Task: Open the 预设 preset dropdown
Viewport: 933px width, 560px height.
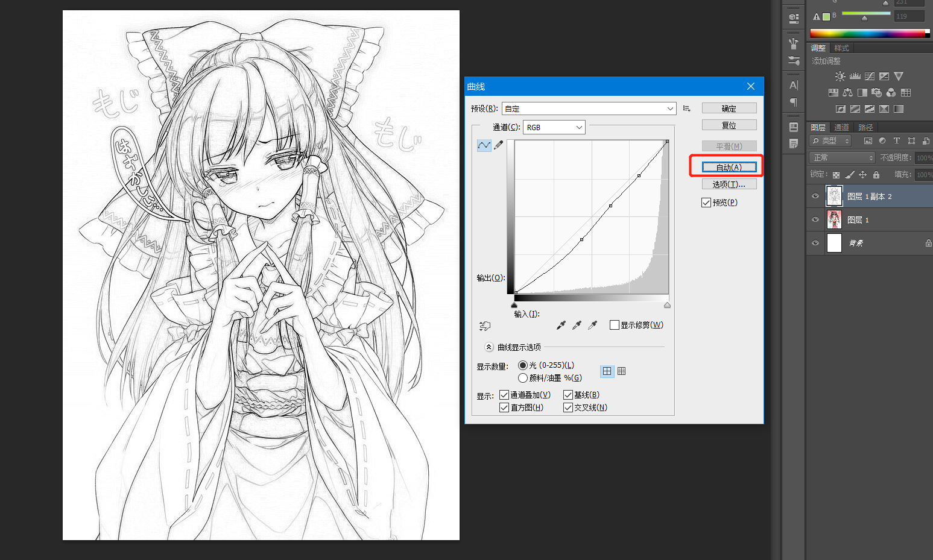Action: tap(589, 109)
